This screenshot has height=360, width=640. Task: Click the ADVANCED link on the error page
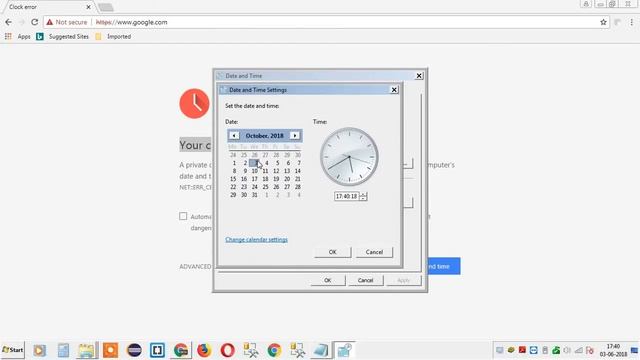[196, 267]
